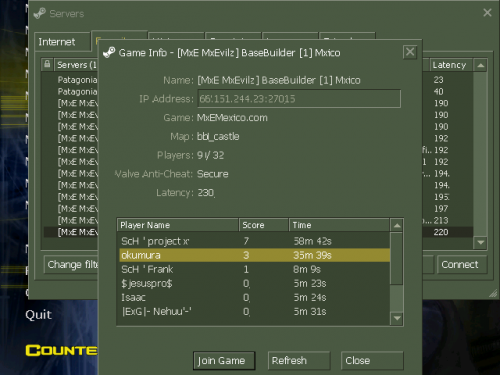Select Patagonia server with latency 40
Viewport: 500px width, 375px height.
77,91
